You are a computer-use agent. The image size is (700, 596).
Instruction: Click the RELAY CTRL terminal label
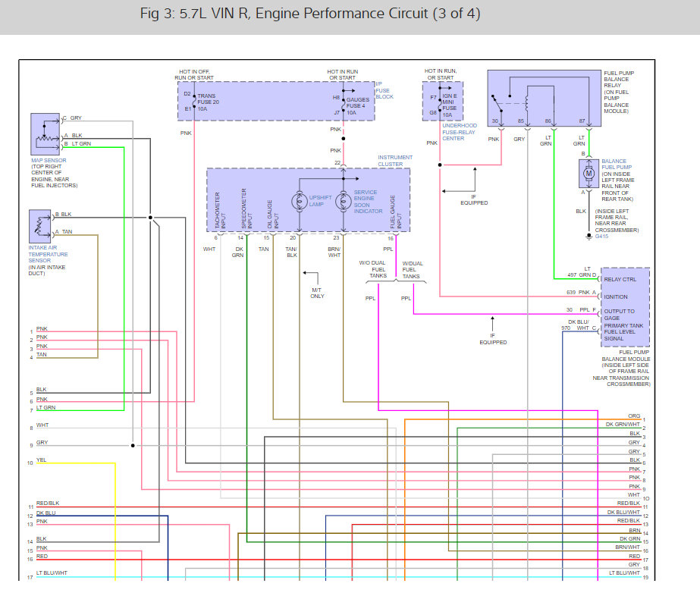620,280
